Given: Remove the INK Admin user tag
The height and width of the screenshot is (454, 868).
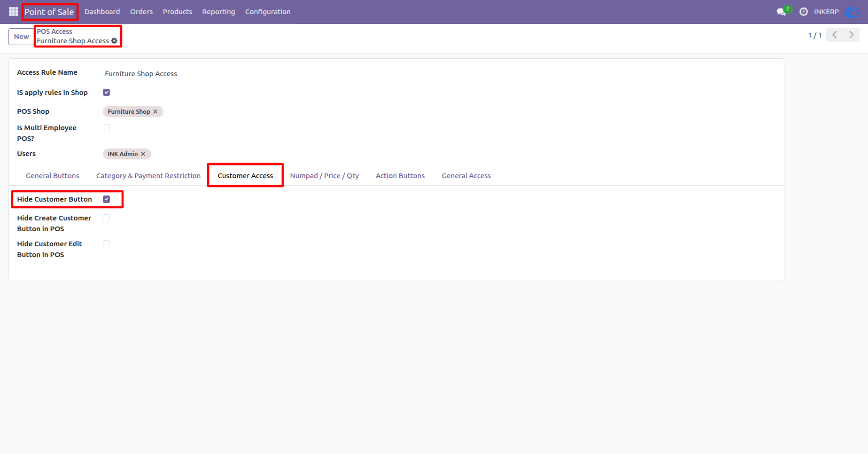Looking at the screenshot, I should tap(143, 154).
